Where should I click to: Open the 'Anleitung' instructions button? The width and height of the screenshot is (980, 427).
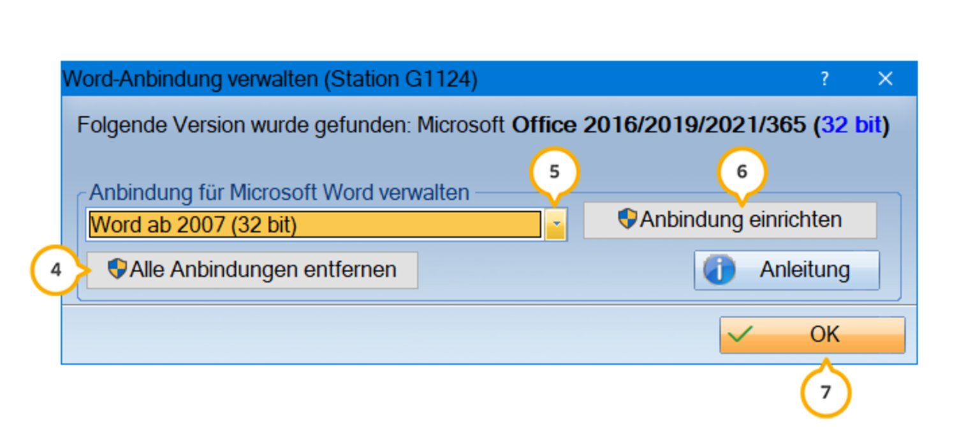[x=787, y=270]
